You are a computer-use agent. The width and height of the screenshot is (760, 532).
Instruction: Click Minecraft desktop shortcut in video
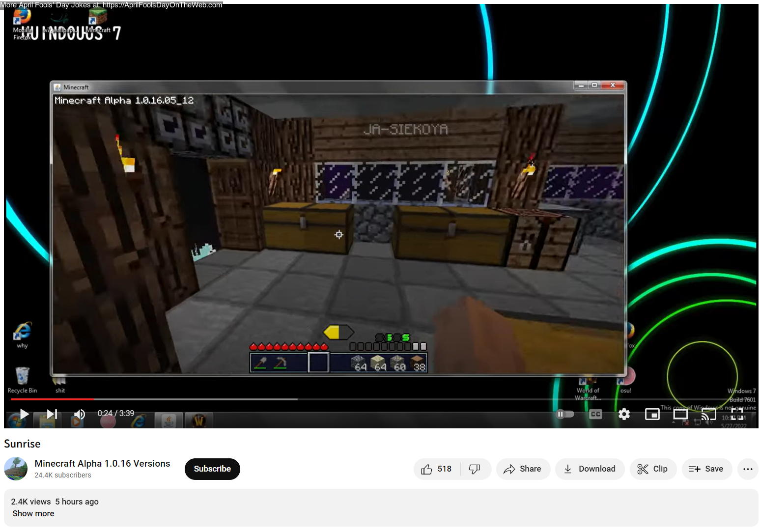(x=98, y=21)
